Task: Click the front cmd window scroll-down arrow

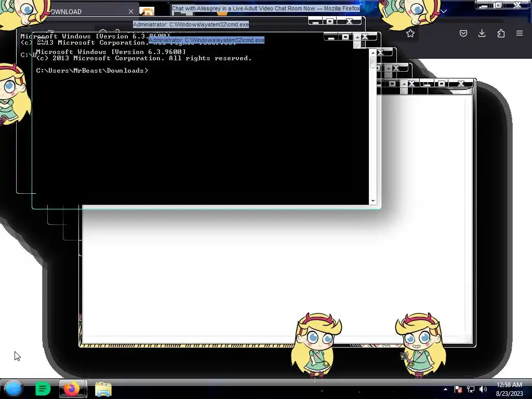Action: [x=373, y=201]
